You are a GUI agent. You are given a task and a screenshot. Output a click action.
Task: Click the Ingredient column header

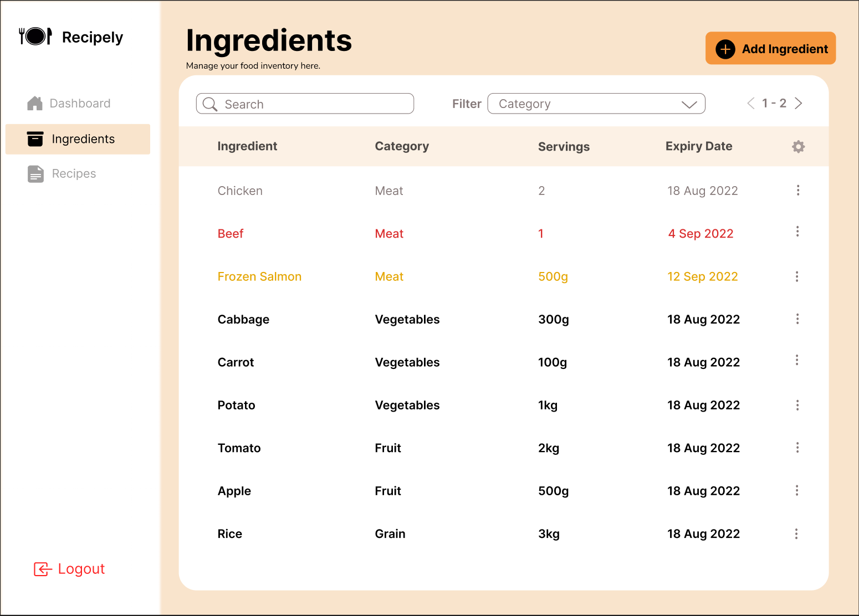point(247,146)
